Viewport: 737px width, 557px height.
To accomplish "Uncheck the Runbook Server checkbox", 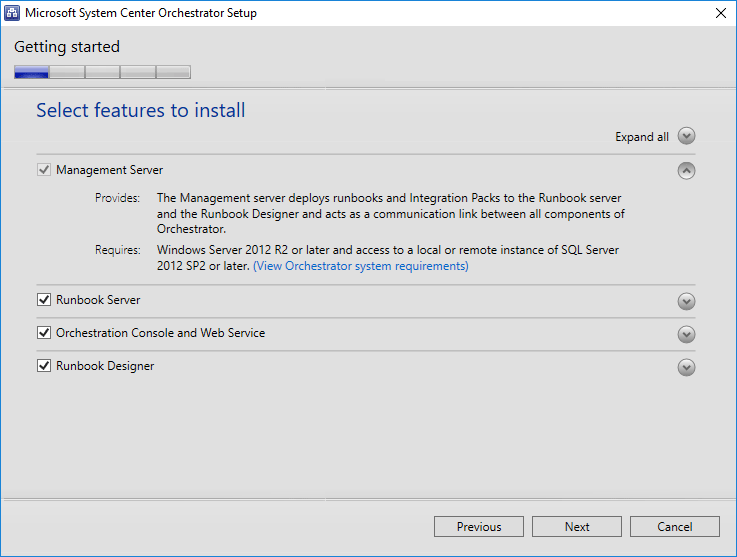I will click(44, 299).
